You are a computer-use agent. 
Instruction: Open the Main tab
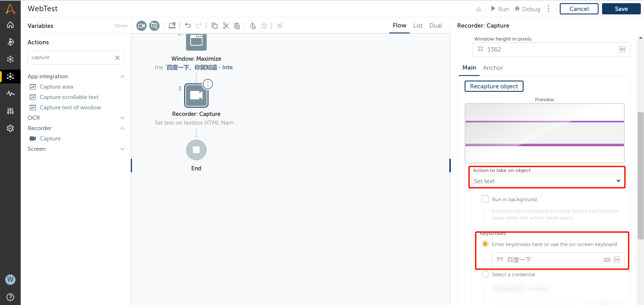(x=469, y=68)
